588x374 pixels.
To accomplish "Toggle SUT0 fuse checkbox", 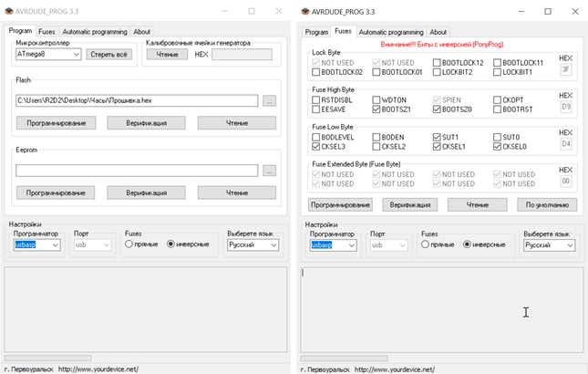I will click(x=497, y=137).
